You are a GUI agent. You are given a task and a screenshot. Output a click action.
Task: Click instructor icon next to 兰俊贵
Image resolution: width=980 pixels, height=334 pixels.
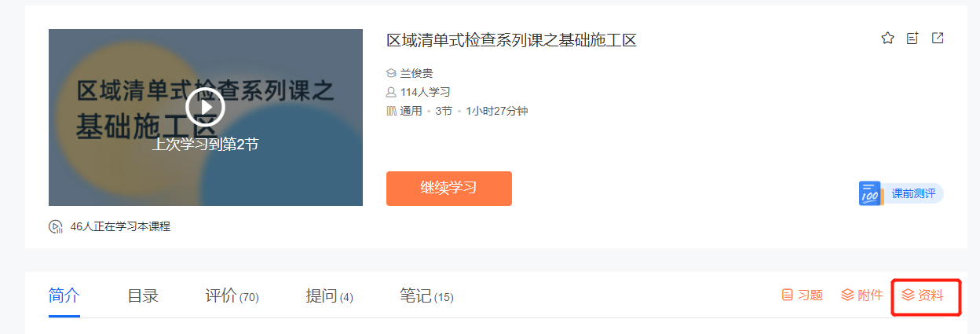pos(391,73)
